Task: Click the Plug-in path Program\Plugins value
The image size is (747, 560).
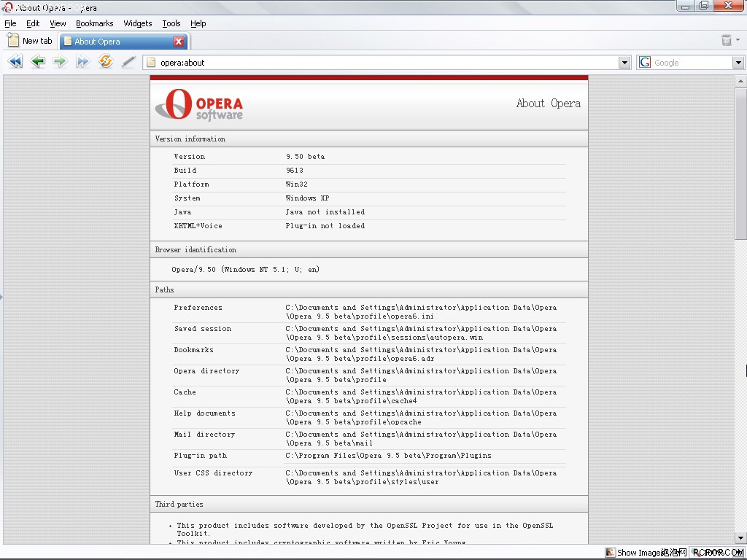Action: point(388,455)
